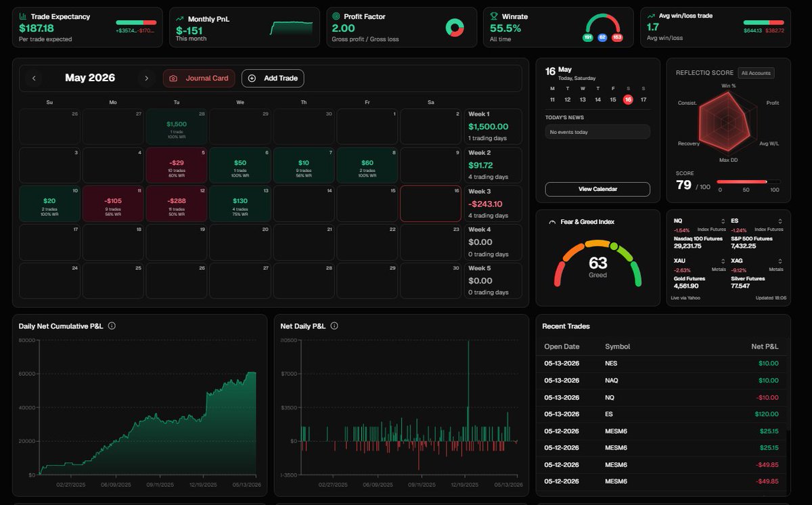Viewport: 812px width, 505px height.
Task: Open the May 5 cell showing -$29
Action: click(177, 165)
